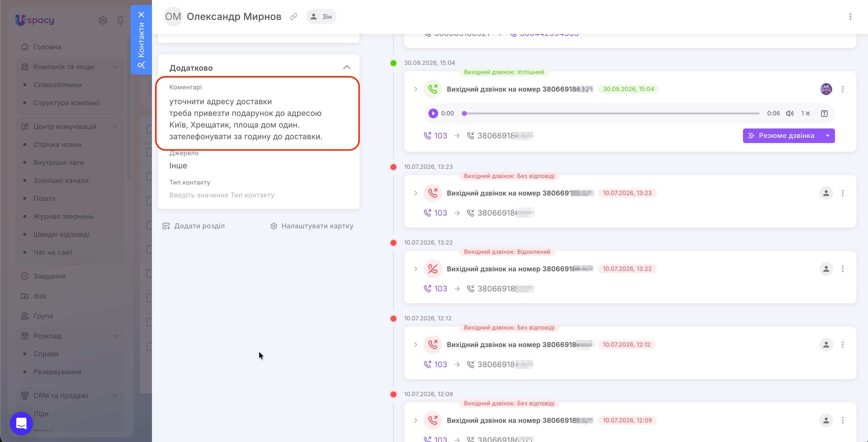Open the three-dot menu in contact header
This screenshot has height=442, width=868.
(x=850, y=17)
